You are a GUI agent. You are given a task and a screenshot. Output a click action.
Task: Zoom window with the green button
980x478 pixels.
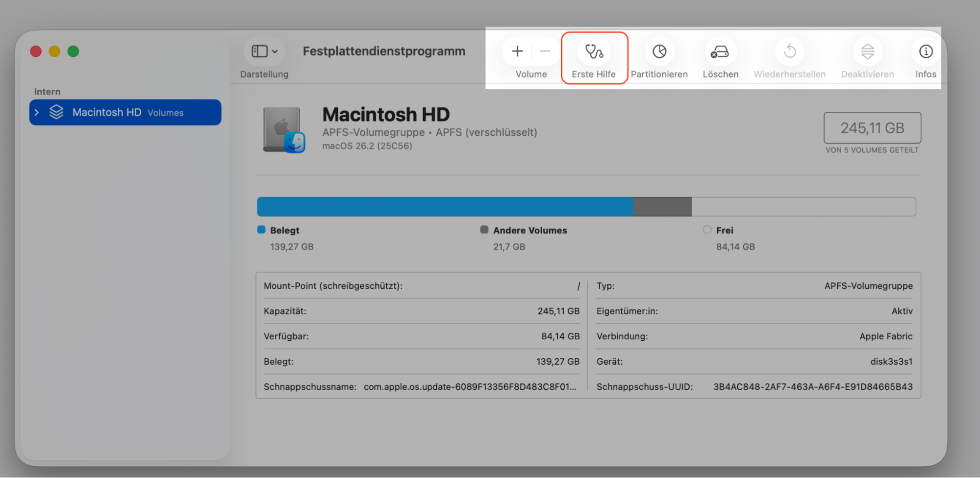pos(73,51)
